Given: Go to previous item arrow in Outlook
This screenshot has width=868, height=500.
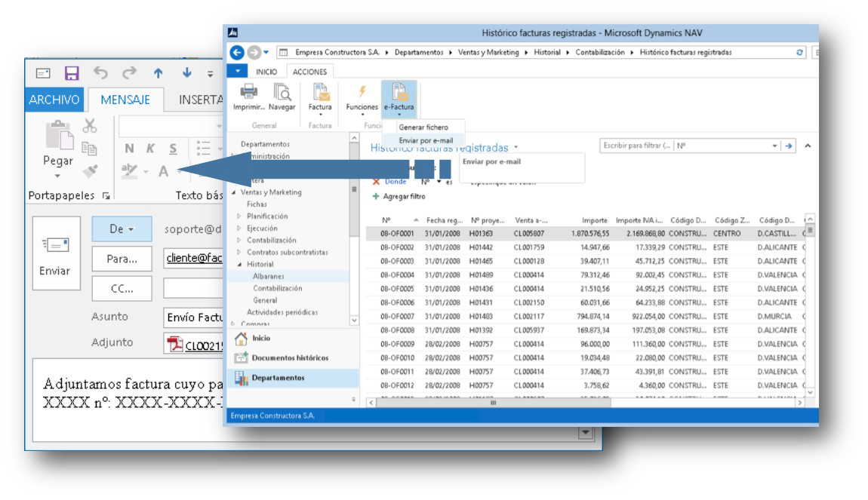Looking at the screenshot, I should [x=159, y=73].
